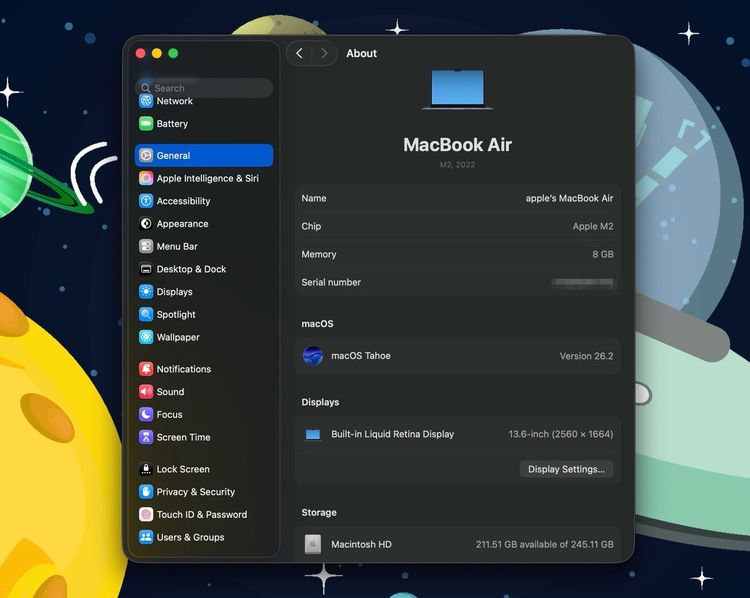Click "13.6-inch (2560 × 1664)" text
The width and height of the screenshot is (750, 598).
coord(561,434)
